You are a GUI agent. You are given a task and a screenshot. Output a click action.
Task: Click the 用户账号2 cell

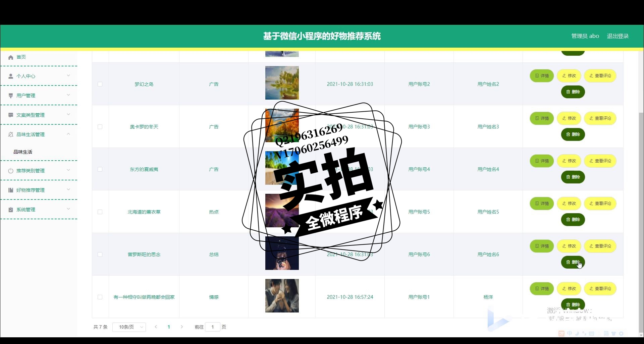pyautogui.click(x=419, y=84)
